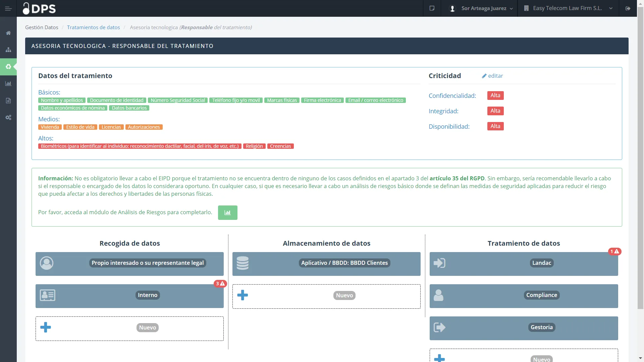
Task: Click the export arrow icon on Gestoria card
Action: 439,327
